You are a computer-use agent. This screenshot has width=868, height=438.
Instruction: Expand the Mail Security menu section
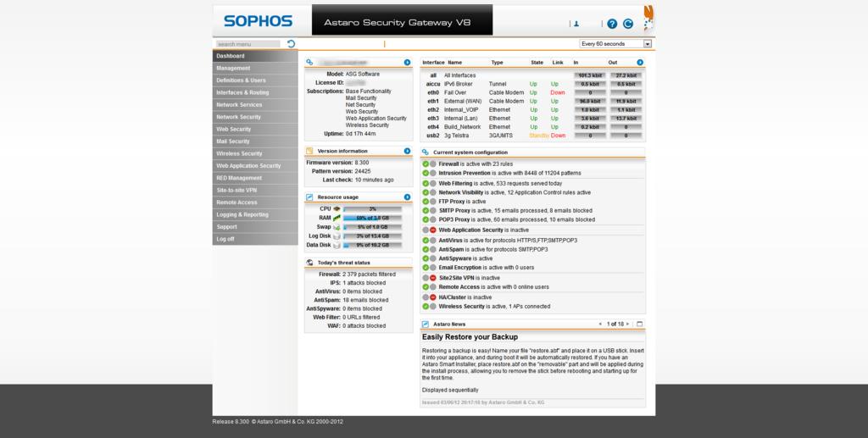(255, 141)
